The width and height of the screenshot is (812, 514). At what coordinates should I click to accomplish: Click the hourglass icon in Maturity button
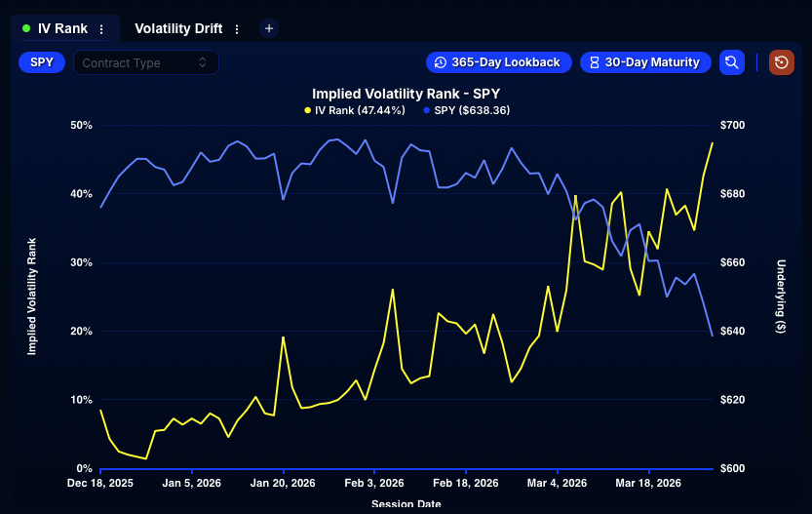coord(595,62)
